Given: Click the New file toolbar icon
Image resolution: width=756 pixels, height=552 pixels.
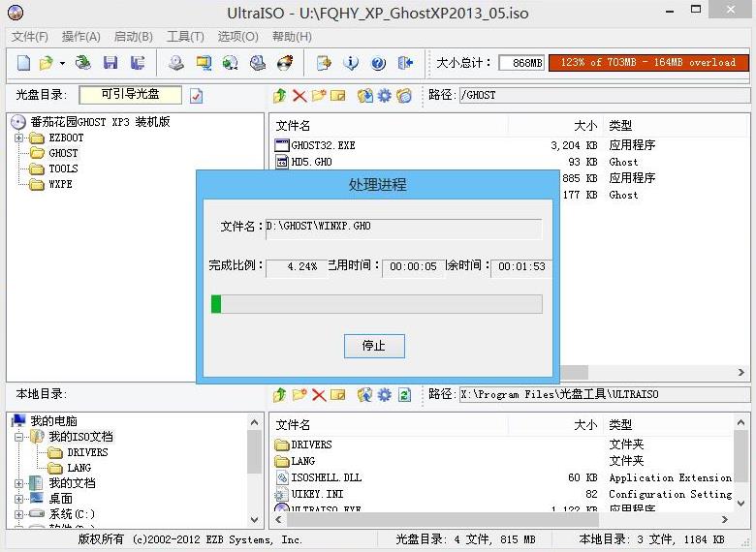Looking at the screenshot, I should coord(23,63).
